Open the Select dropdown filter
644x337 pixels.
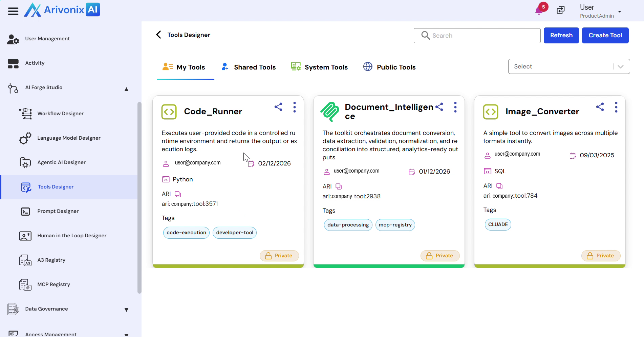pyautogui.click(x=569, y=66)
